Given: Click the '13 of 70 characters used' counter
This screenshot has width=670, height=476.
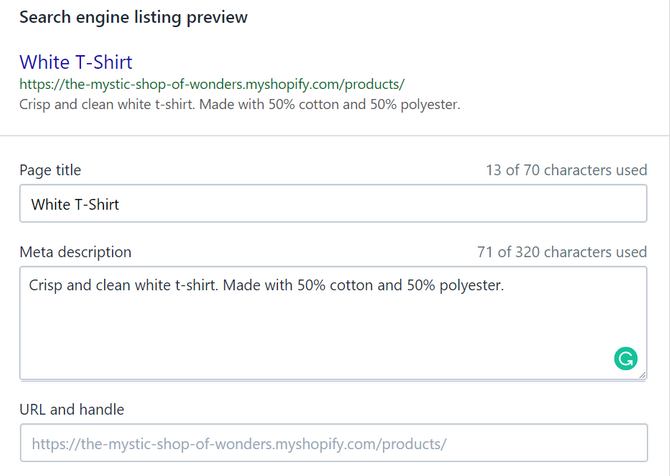Looking at the screenshot, I should (x=566, y=170).
